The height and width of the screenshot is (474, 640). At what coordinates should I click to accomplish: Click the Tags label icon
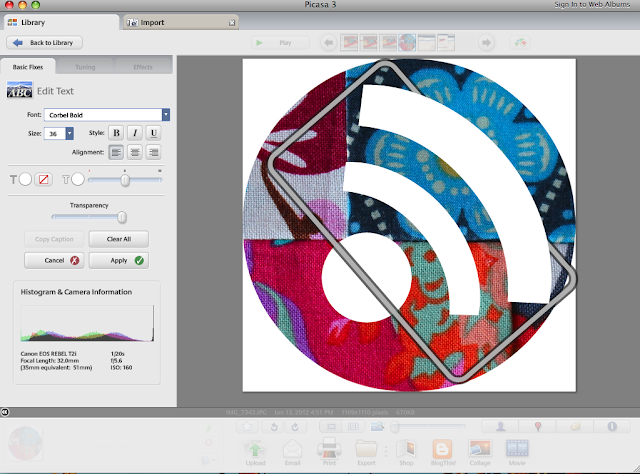575,426
